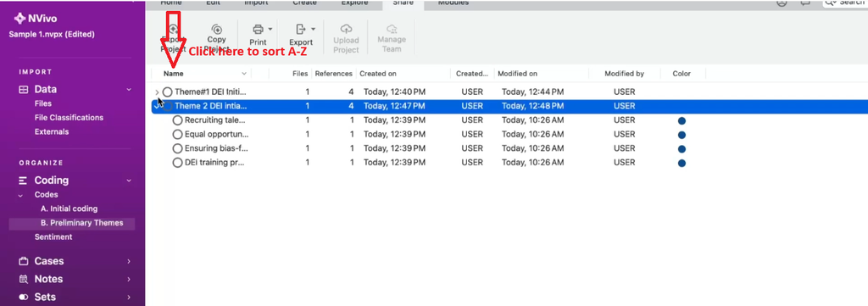Click 'Sample 1.nvpx (Edited)' project title
Viewport: 868px width, 306px height.
pos(52,34)
